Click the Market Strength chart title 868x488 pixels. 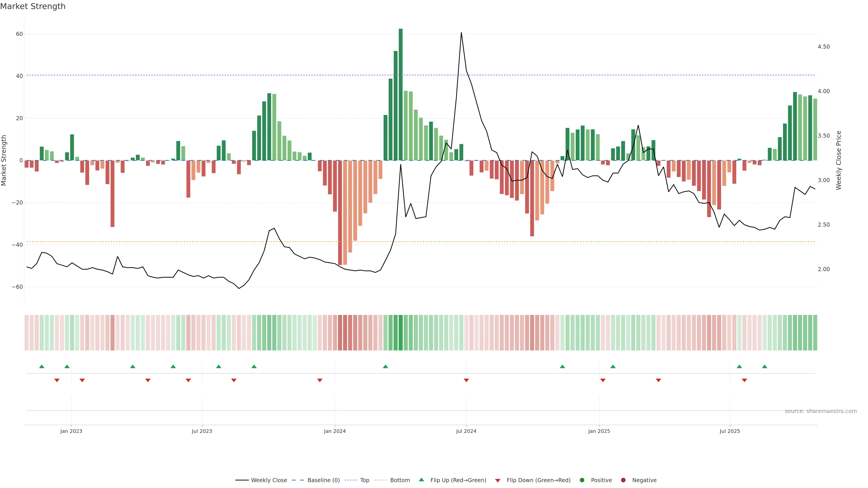click(x=33, y=6)
